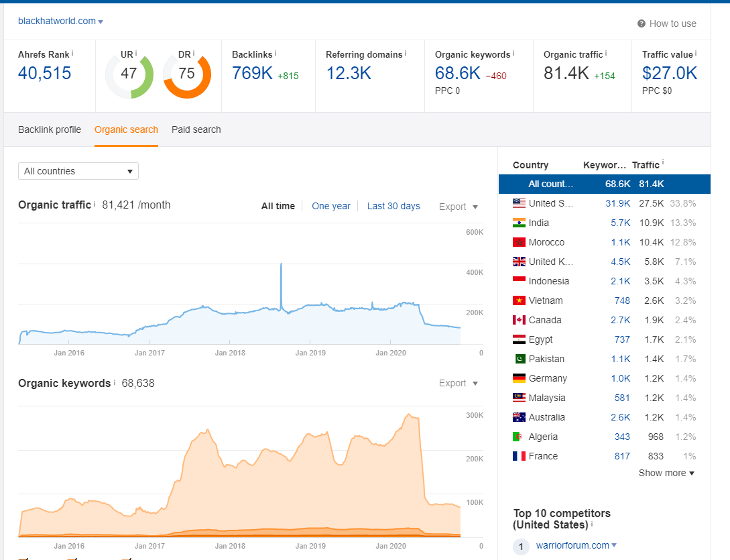The width and height of the screenshot is (730, 560).
Task: Click Indonesia keywords count 2.1K
Action: pyautogui.click(x=621, y=281)
